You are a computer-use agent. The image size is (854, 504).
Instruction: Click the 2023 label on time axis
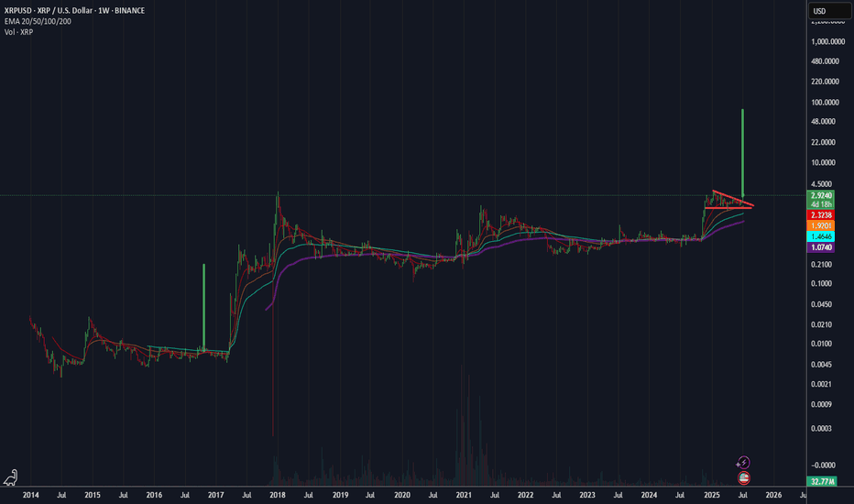click(x=587, y=495)
